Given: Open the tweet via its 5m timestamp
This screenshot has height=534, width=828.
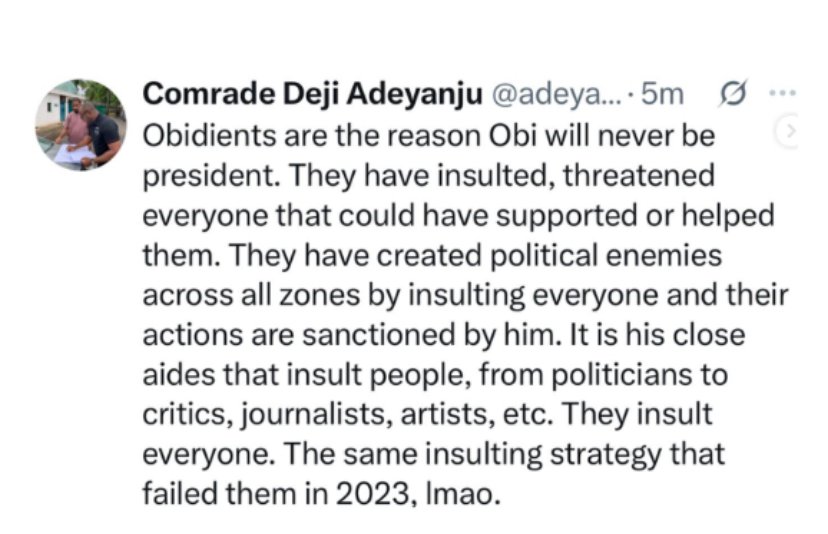Looking at the screenshot, I should [x=663, y=95].
